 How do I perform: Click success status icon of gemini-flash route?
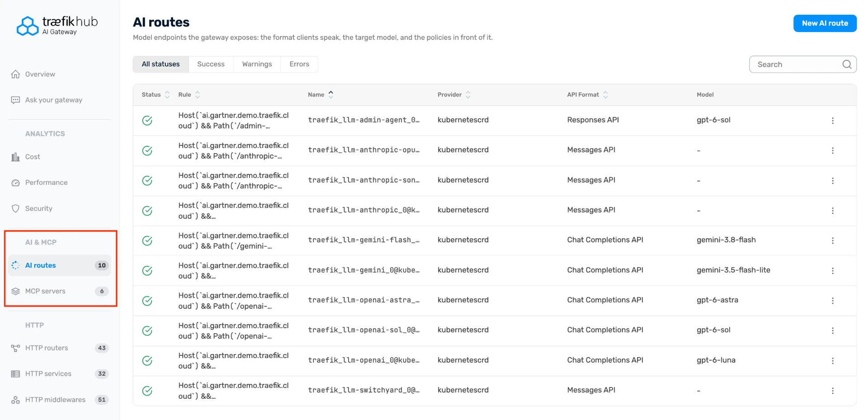pyautogui.click(x=147, y=241)
